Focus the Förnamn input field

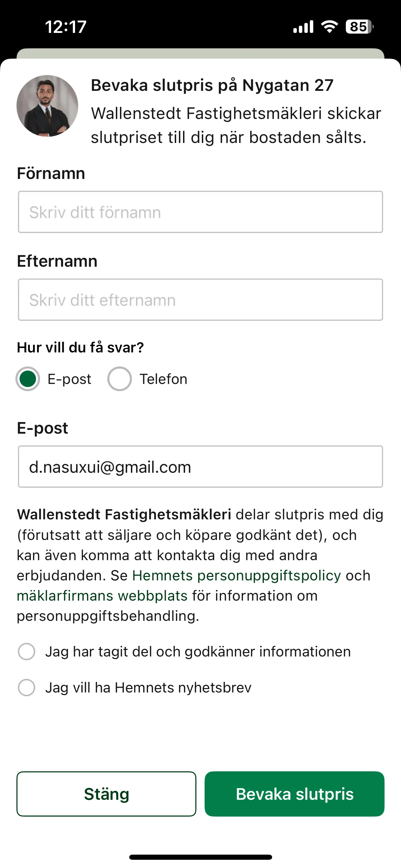point(200,212)
